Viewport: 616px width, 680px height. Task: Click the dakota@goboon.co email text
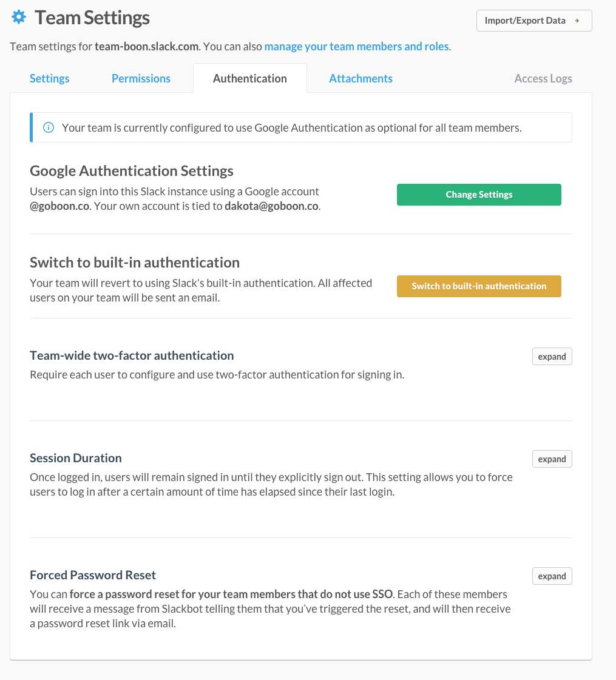(271, 206)
